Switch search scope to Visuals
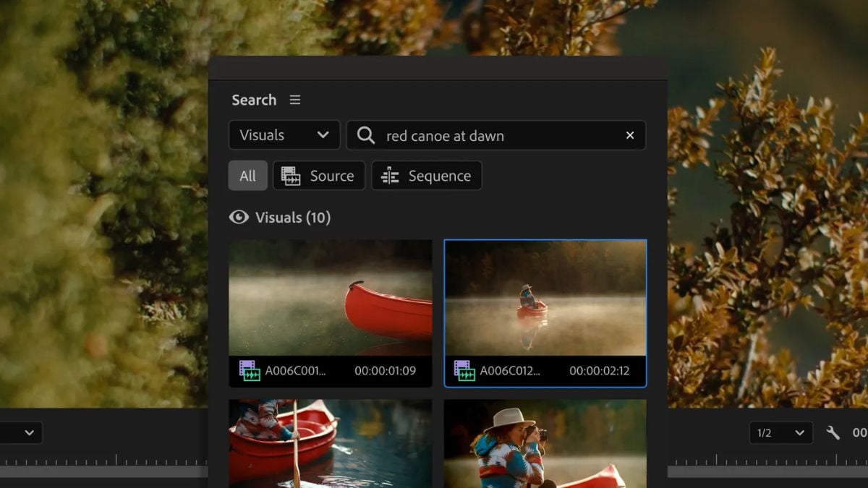Image resolution: width=868 pixels, height=488 pixels. 284,135
